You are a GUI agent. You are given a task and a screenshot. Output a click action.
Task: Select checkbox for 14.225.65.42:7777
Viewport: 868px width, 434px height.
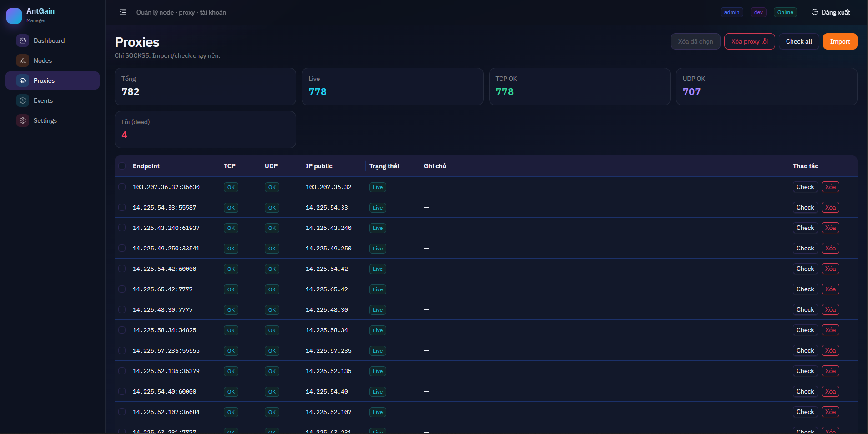122,289
